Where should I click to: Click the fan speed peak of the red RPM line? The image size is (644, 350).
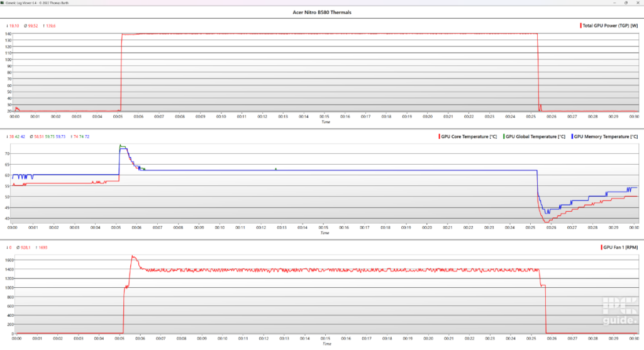click(133, 256)
